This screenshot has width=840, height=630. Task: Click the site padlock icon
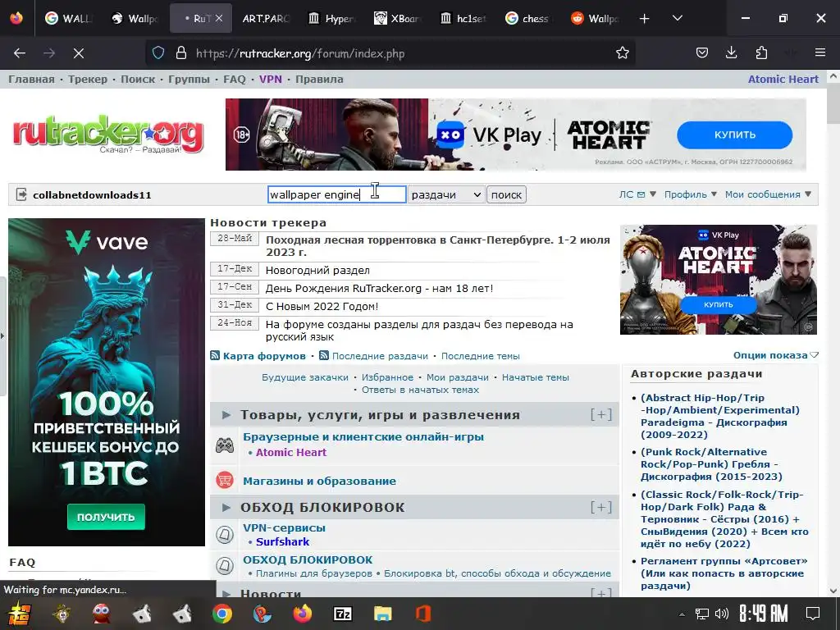coord(181,53)
